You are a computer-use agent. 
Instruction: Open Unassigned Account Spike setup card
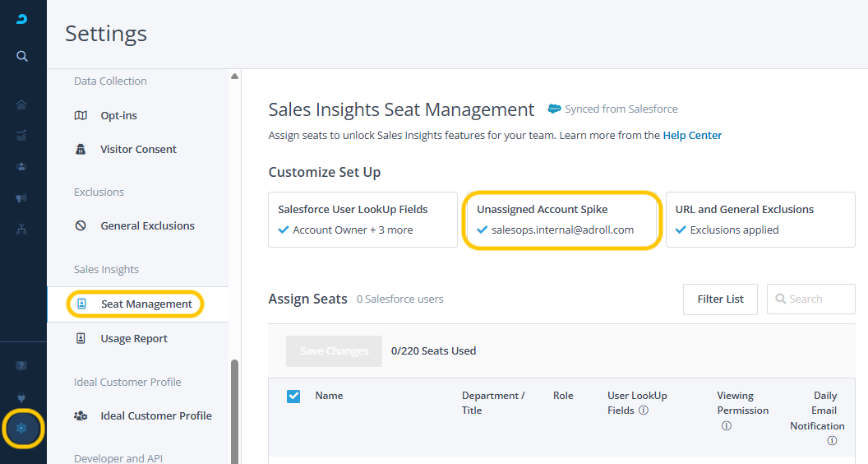click(x=561, y=220)
